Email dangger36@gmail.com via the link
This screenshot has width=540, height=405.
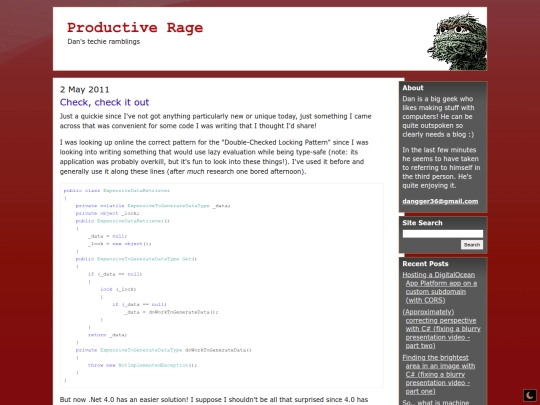(440, 201)
